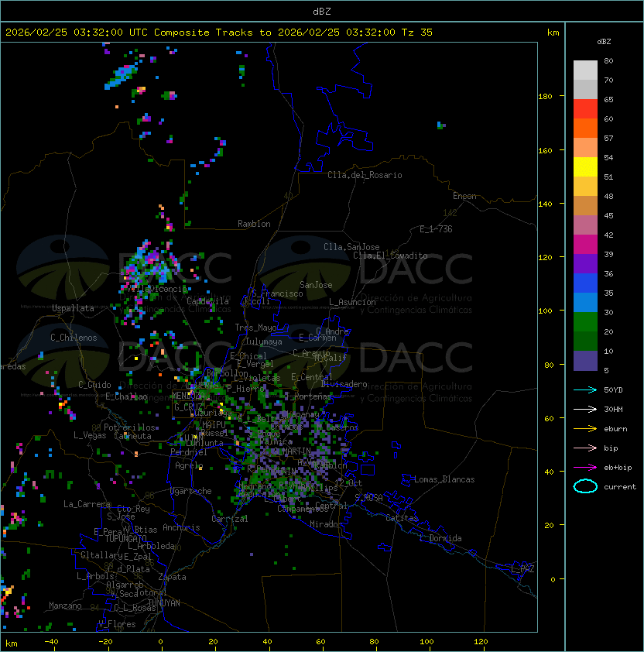644x652 pixels.
Task: Click the '50YD' legend label
Action: click(x=613, y=389)
